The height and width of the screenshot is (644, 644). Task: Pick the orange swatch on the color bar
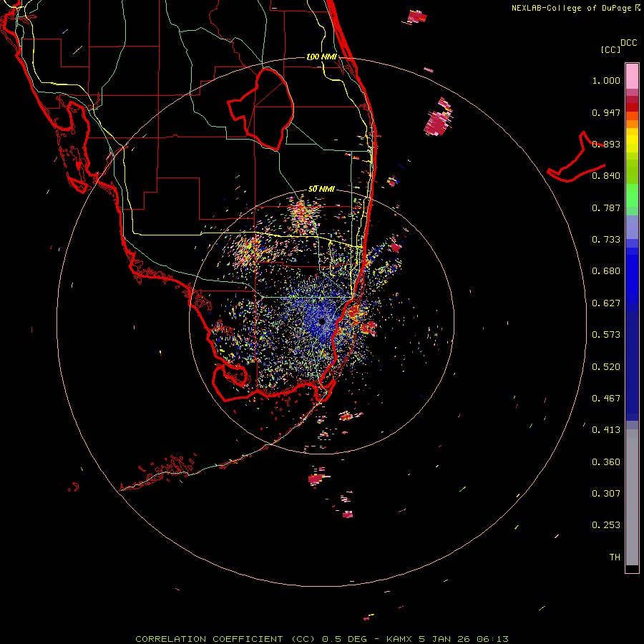[x=632, y=124]
